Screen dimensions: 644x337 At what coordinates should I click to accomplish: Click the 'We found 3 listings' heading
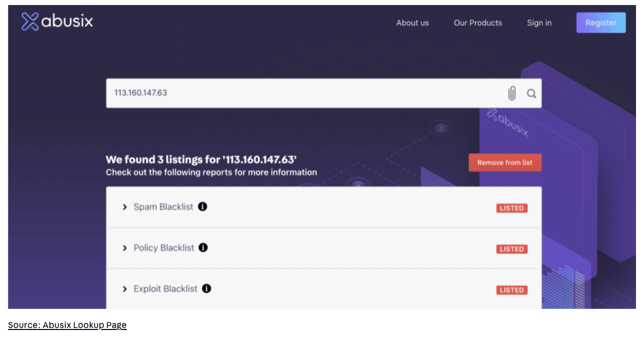click(201, 160)
